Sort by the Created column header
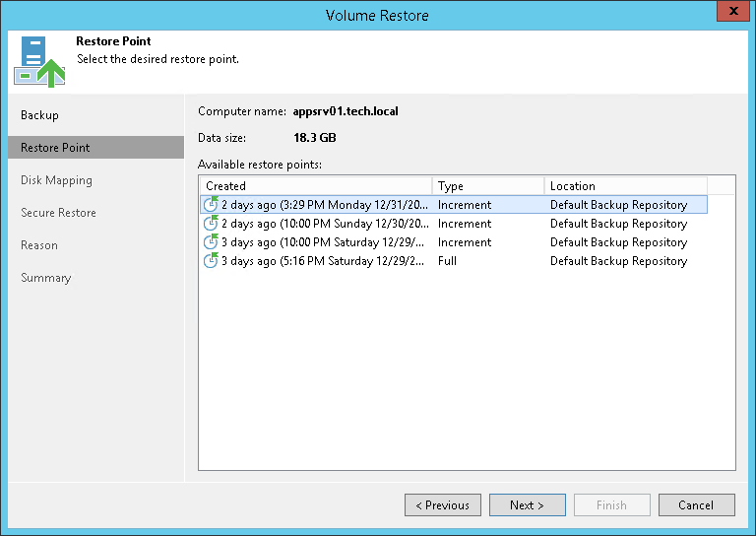The image size is (756, 536). click(x=316, y=186)
